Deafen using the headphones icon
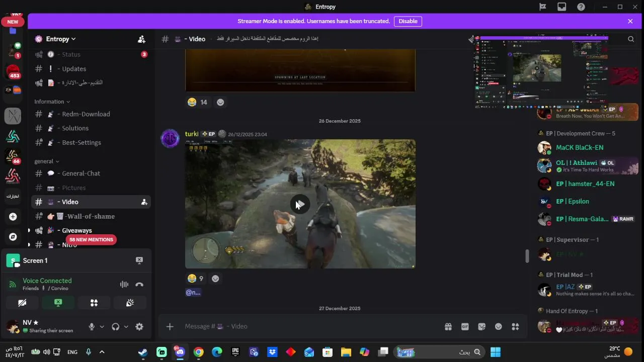This screenshot has height=362, width=644. point(116,327)
